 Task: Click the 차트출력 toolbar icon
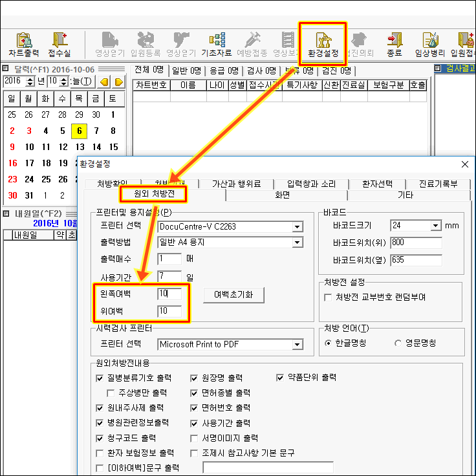24,43
